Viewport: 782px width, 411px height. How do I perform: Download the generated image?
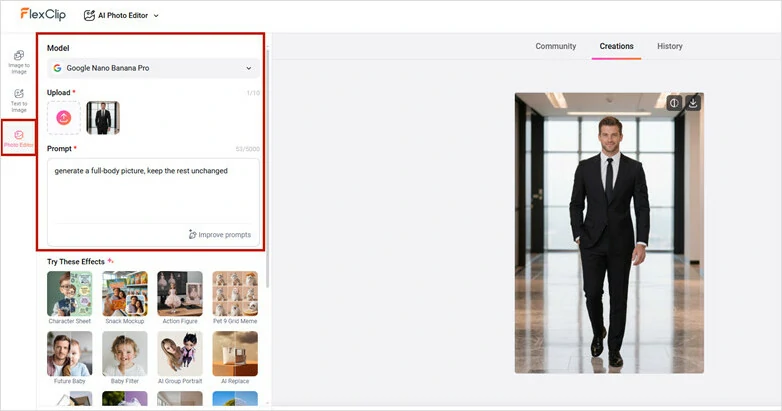point(693,103)
